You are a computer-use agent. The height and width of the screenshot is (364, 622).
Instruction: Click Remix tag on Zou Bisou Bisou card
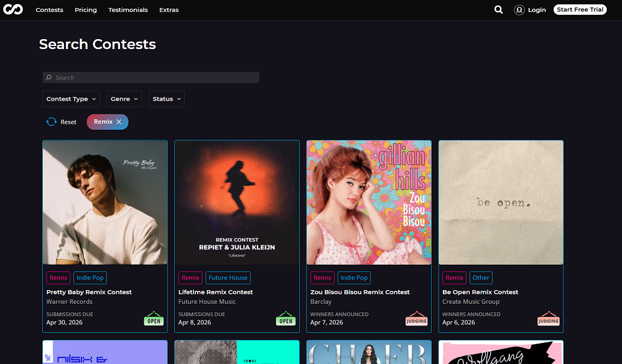point(322,278)
